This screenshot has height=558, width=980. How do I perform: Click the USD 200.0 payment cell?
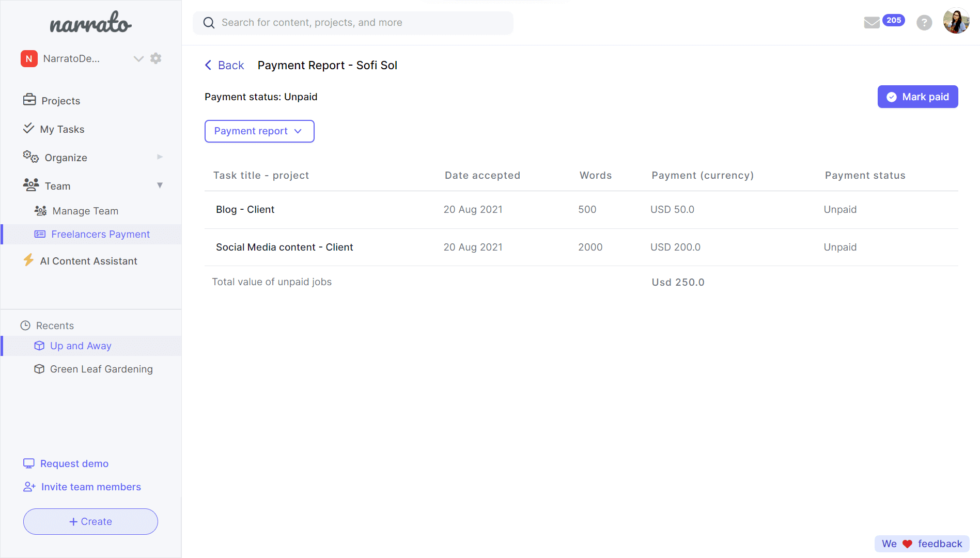click(675, 247)
